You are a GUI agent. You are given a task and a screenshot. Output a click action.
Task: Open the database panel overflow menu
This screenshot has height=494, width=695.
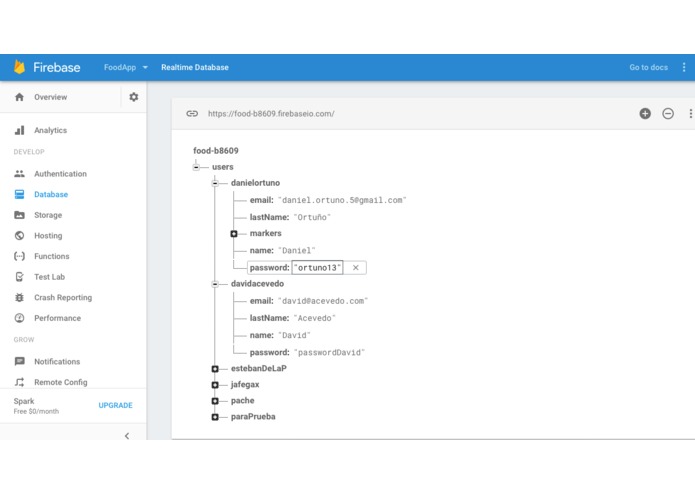click(690, 113)
